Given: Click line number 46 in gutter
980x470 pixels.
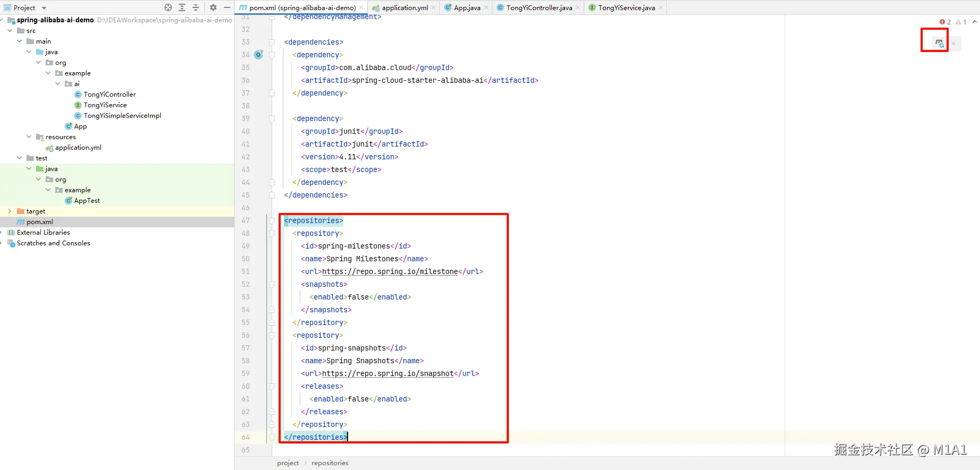Looking at the screenshot, I should 246,208.
